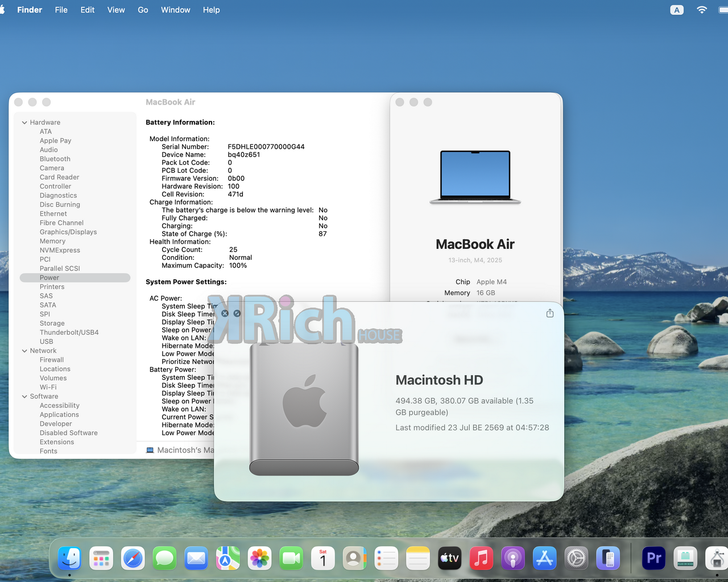Image resolution: width=728 pixels, height=582 pixels.
Task: Open Maps from the Dock
Action: pos(227,559)
